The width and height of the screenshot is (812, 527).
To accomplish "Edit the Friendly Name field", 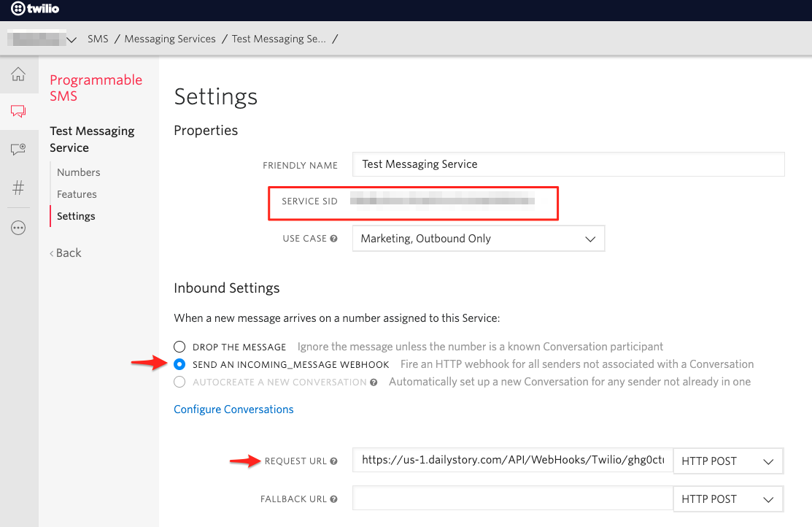I will tap(568, 164).
